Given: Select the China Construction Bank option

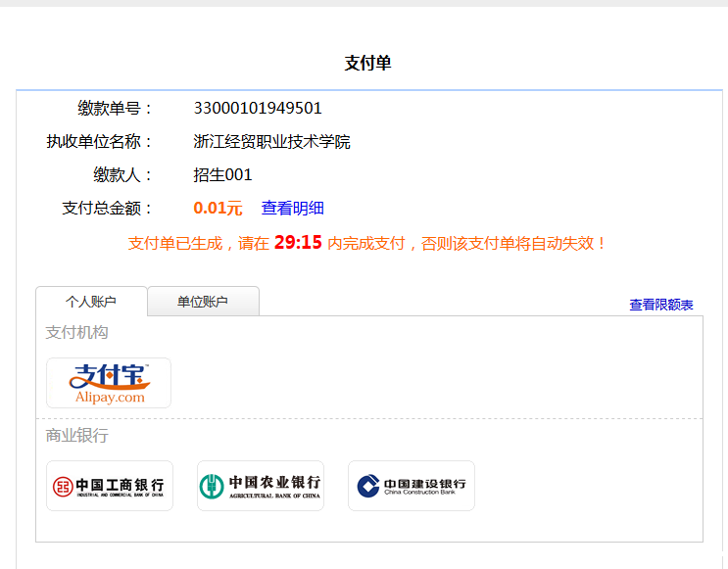Looking at the screenshot, I should (412, 486).
